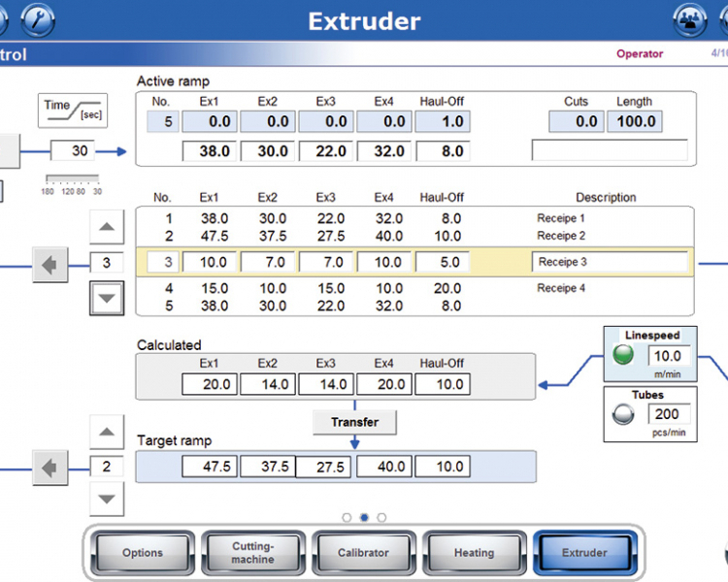Edit the Receipe 3 description field
Screen dimensions: 728x582
point(610,262)
